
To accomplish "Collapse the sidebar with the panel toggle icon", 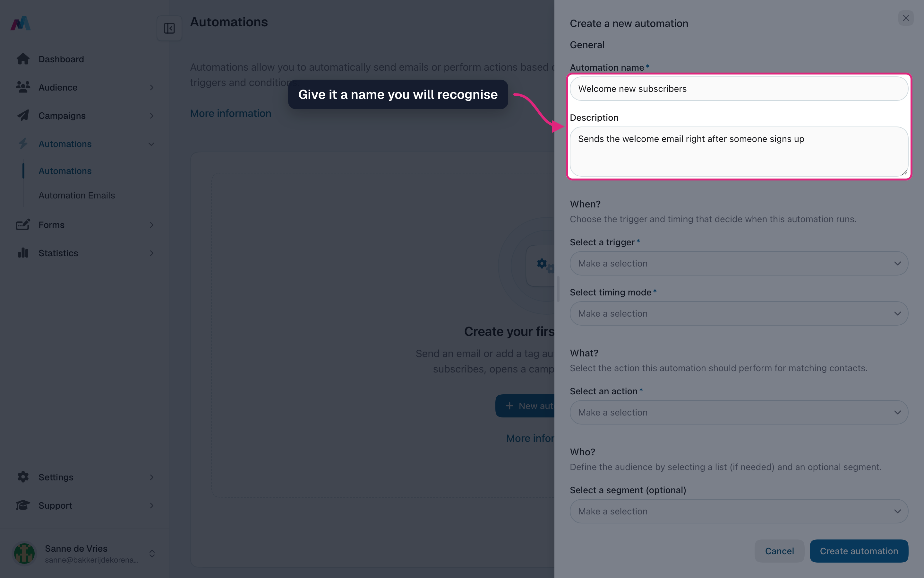I will [x=169, y=28].
